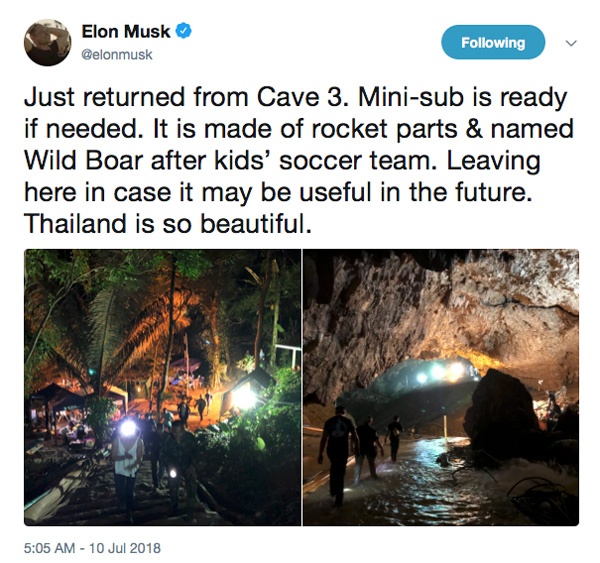Screen dimensions: 600x563
Task: Click the 10 Jul 2018 date
Action: coord(125,548)
